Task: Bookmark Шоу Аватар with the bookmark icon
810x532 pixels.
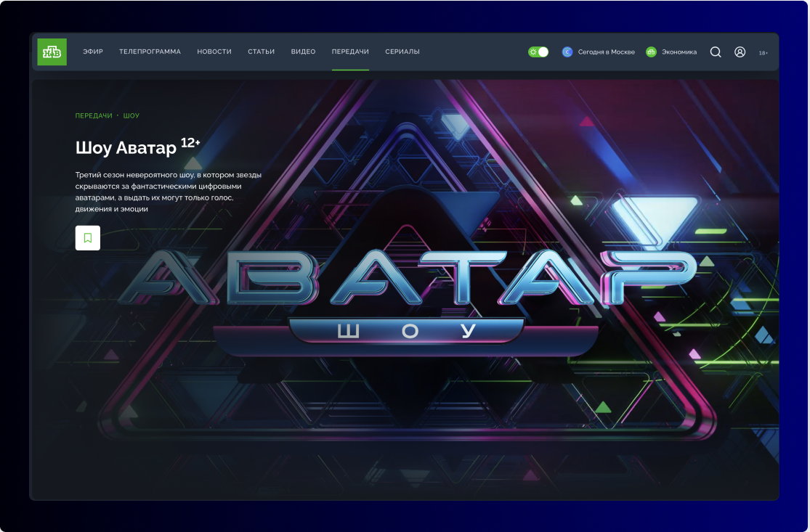Action: [x=88, y=238]
